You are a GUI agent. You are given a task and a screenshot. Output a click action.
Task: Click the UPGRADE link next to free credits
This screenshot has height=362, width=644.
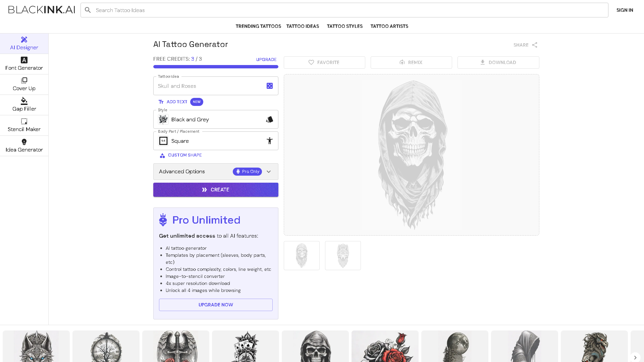(x=266, y=59)
